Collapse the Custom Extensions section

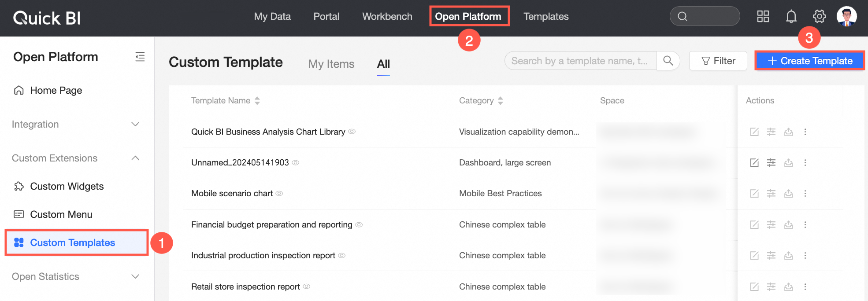(135, 158)
